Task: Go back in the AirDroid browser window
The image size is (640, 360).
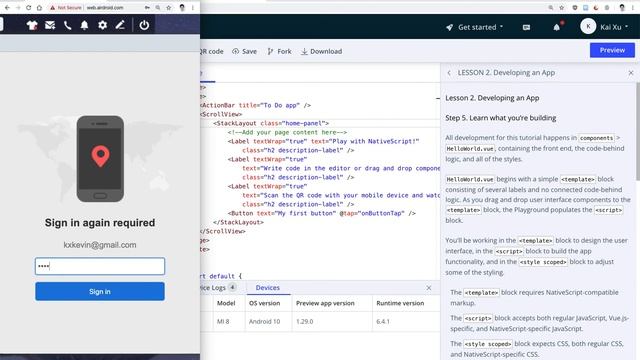Action: click(7, 7)
